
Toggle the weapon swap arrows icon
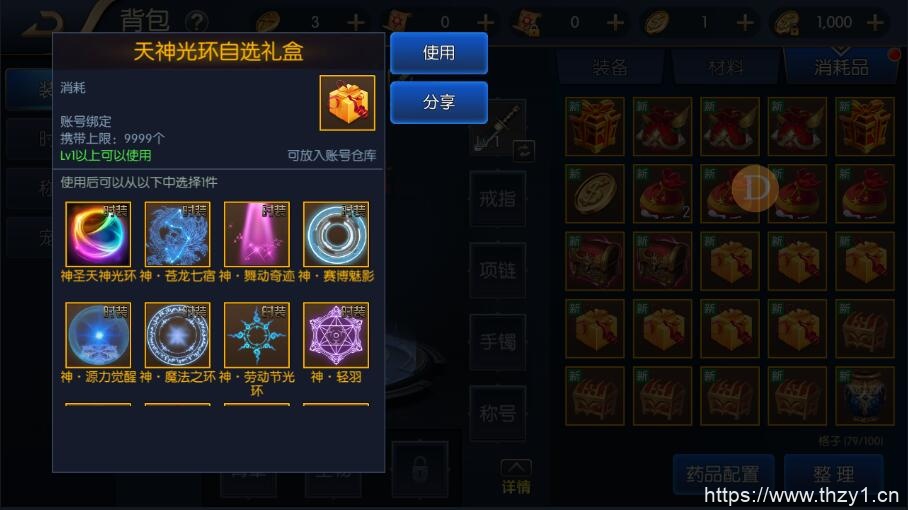coord(524,152)
